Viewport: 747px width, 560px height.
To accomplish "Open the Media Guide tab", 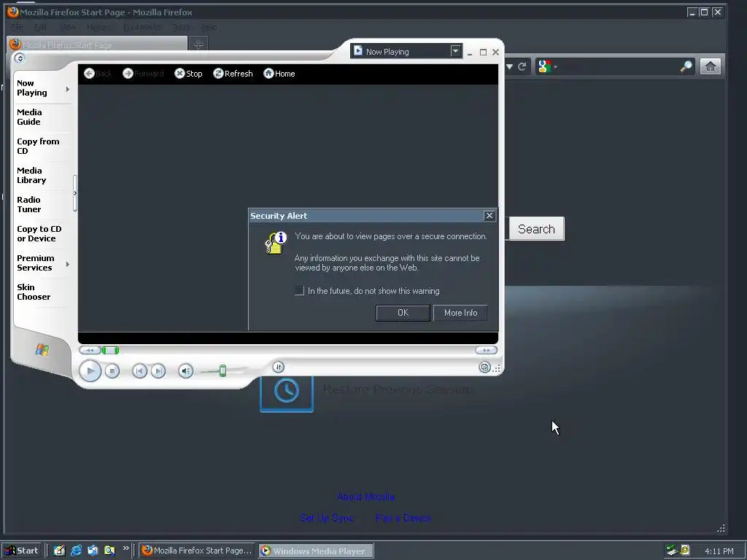I will (x=29, y=117).
